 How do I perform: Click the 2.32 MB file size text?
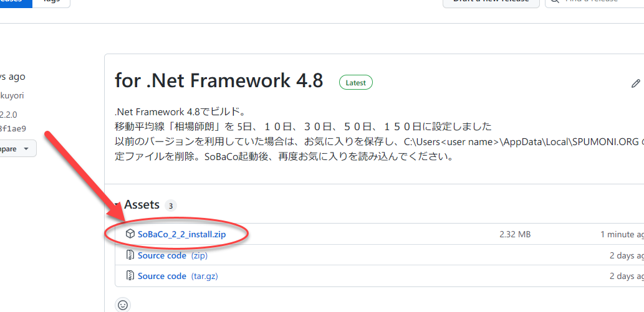pos(515,234)
